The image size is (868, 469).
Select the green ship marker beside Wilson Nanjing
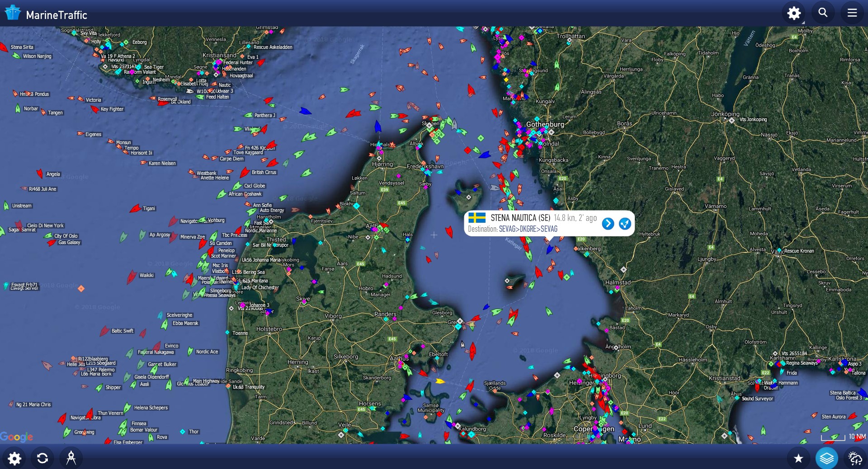tap(17, 56)
